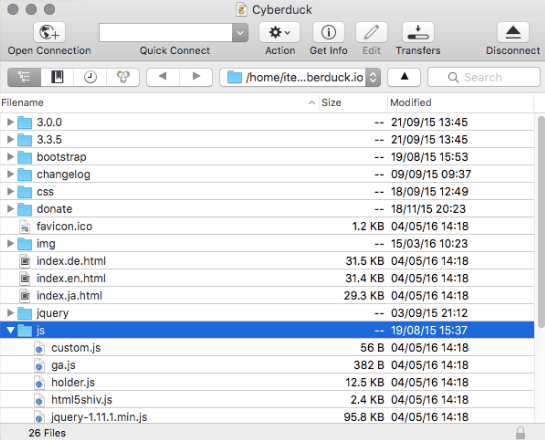Image resolution: width=545 pixels, height=440 pixels.
Task: Expand the donate folder
Action: [10, 209]
